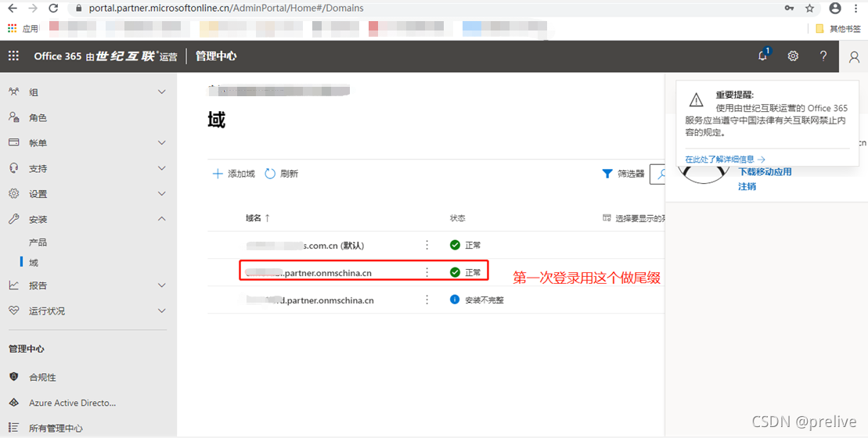868x438 pixels.
Task: Open the default .com.cn domain row
Action: [305, 245]
